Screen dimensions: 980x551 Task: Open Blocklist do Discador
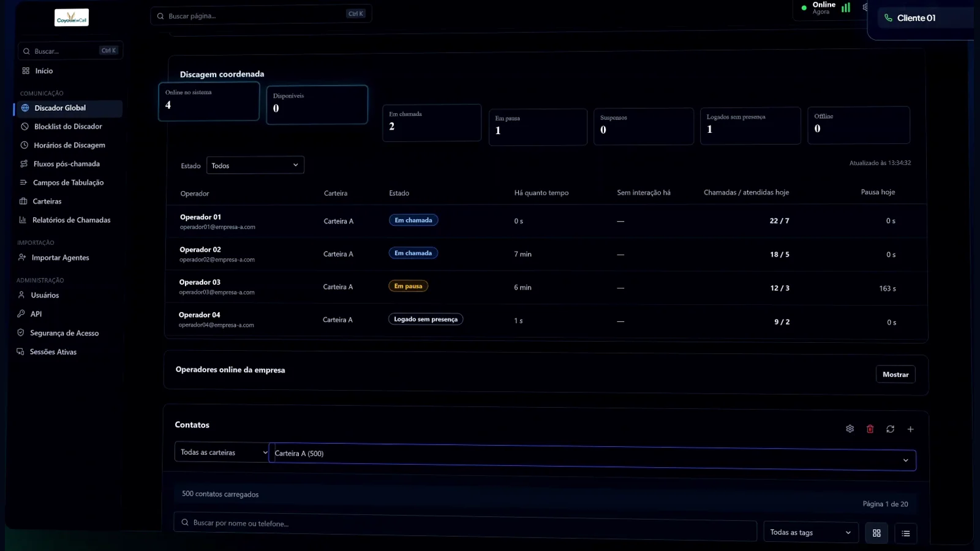click(68, 127)
